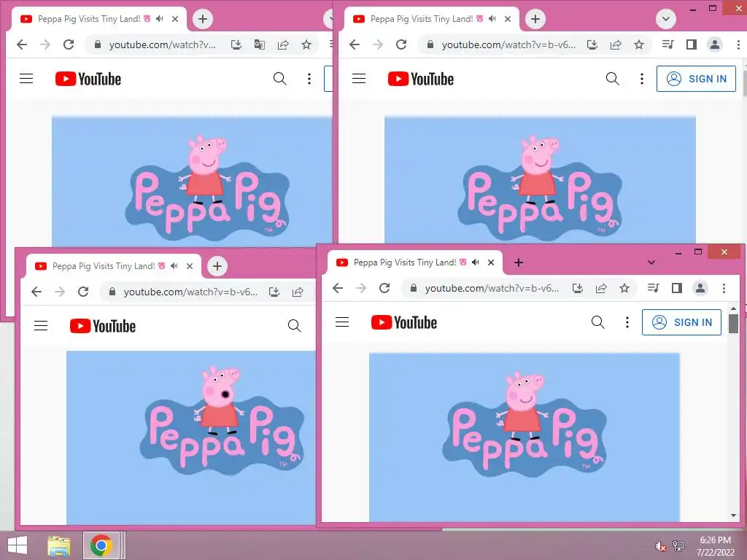747x560 pixels.
Task: Open the Chrome three-dot menu in the top-right window
Action: point(738,44)
